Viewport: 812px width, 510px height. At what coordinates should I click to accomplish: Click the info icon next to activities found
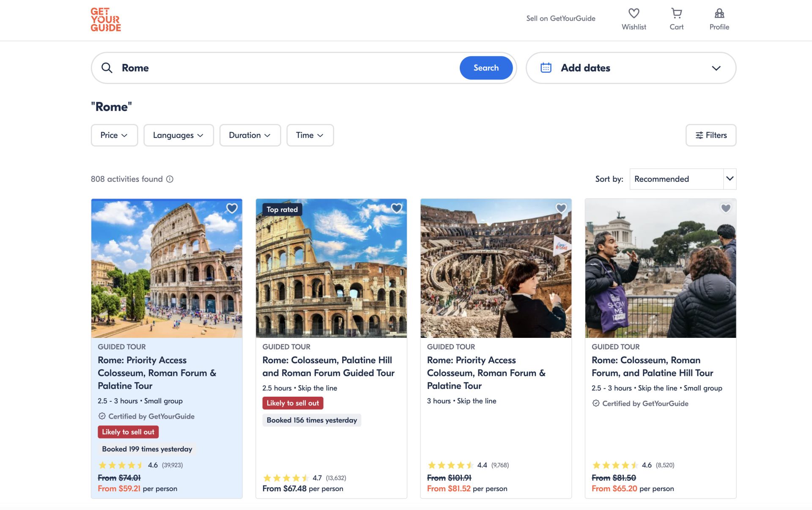170,179
